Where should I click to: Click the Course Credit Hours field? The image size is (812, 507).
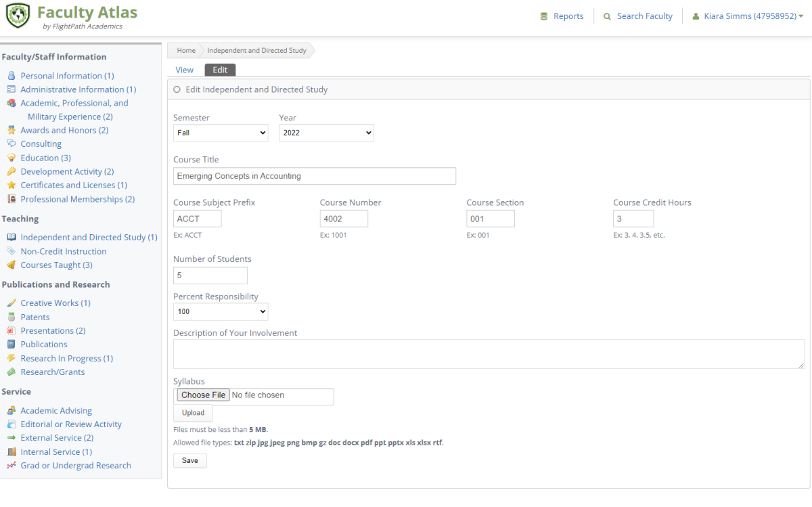tap(633, 219)
